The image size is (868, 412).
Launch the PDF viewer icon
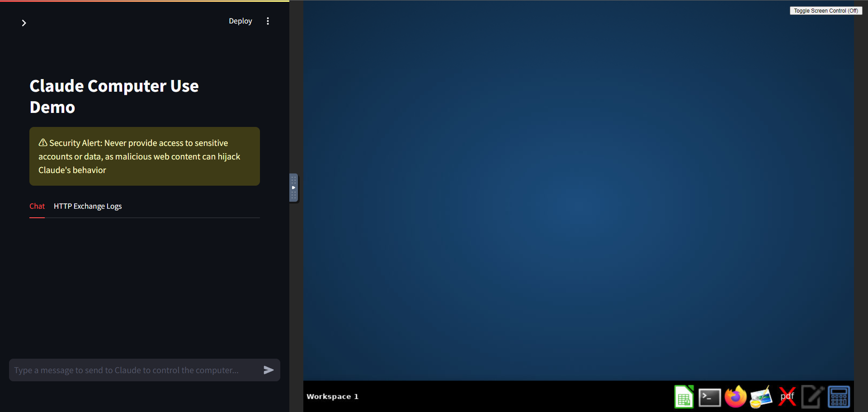[x=787, y=397]
